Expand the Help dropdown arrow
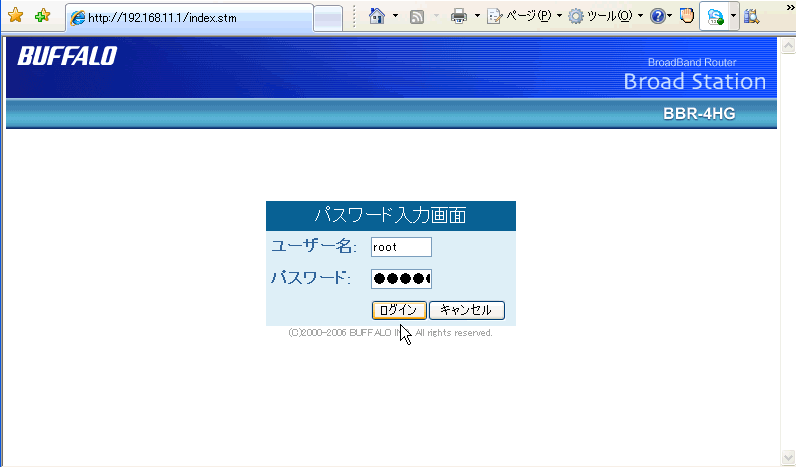 pos(670,16)
